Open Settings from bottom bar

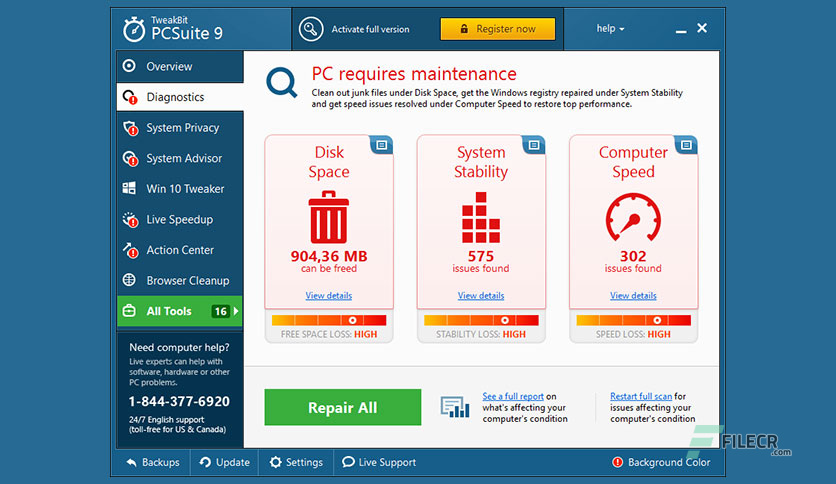pos(296,462)
